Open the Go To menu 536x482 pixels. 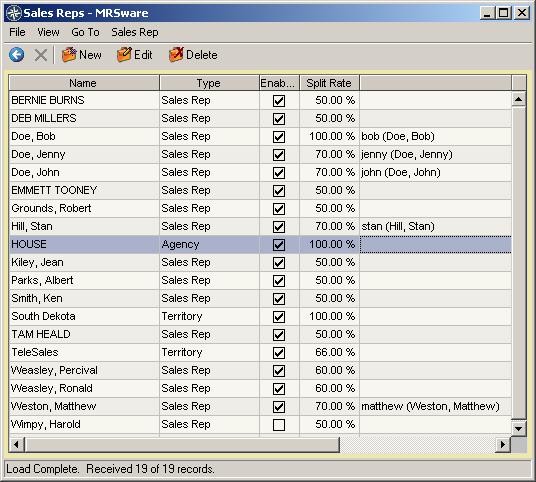pyautogui.click(x=85, y=32)
